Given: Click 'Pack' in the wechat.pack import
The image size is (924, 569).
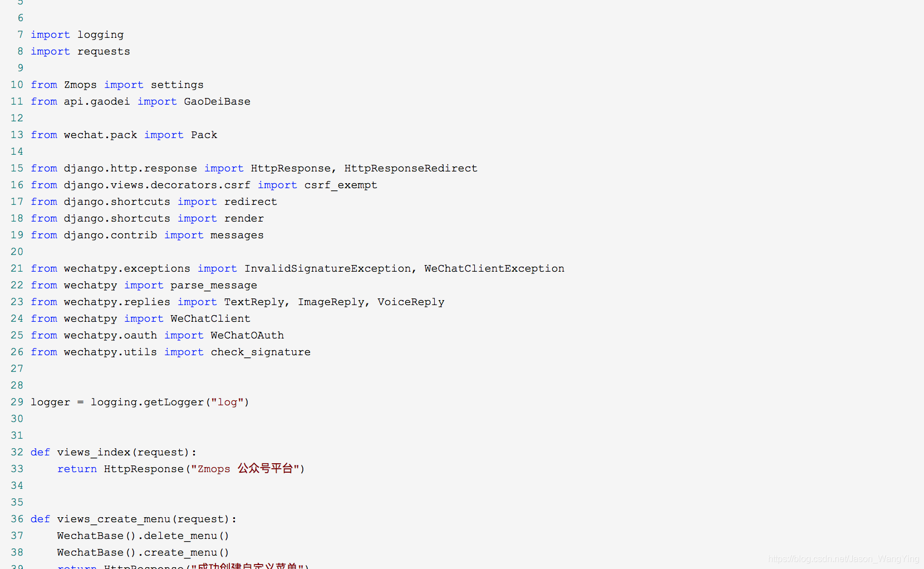Looking at the screenshot, I should [x=204, y=135].
